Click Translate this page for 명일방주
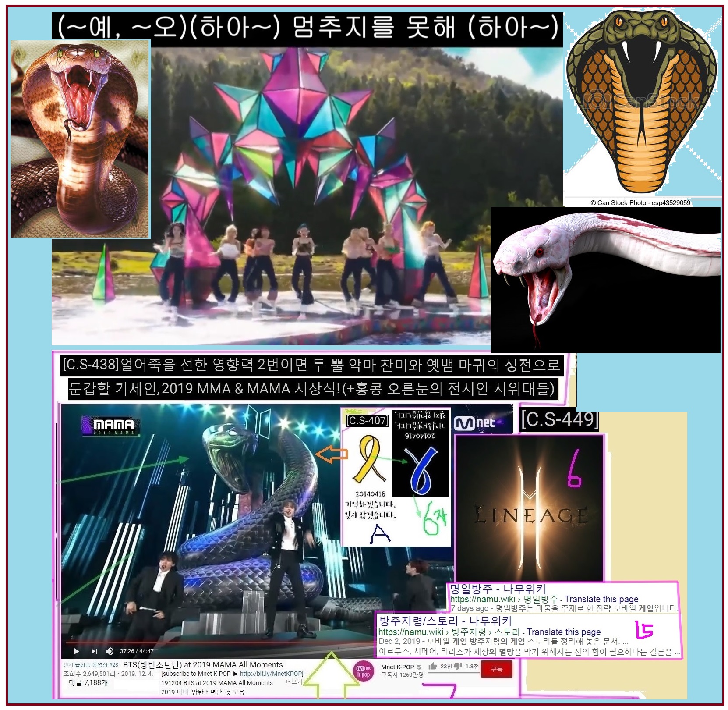 (601, 599)
